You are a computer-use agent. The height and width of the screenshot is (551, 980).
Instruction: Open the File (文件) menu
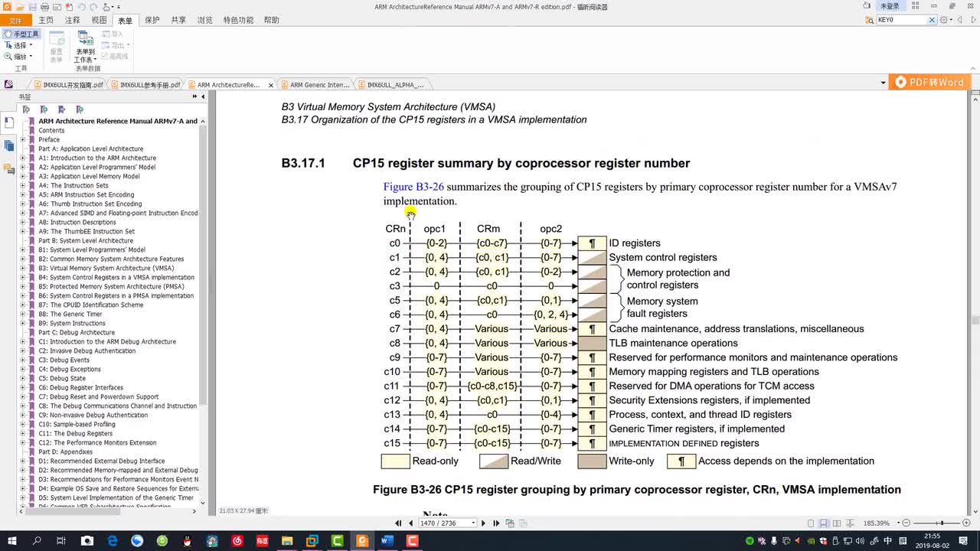pos(15,21)
